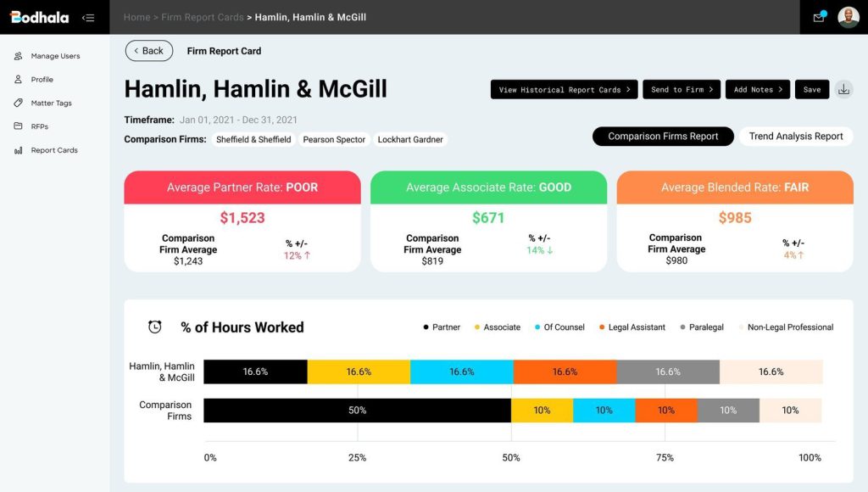
Task: Open Report Cards in the sidebar
Action: pyautogui.click(x=54, y=150)
